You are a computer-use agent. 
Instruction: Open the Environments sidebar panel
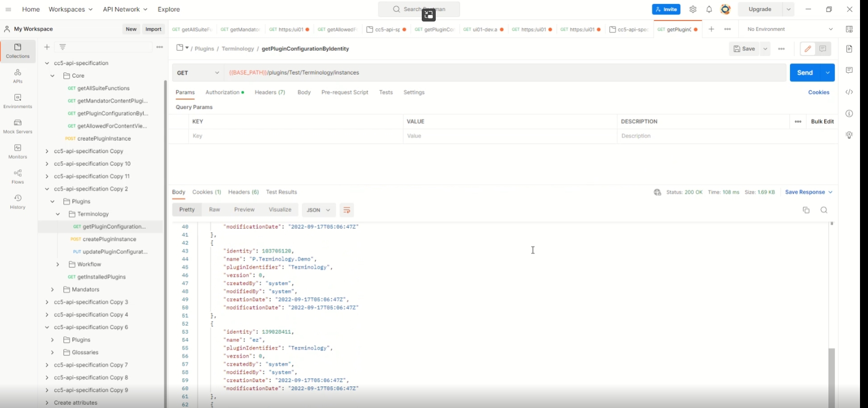click(x=18, y=101)
